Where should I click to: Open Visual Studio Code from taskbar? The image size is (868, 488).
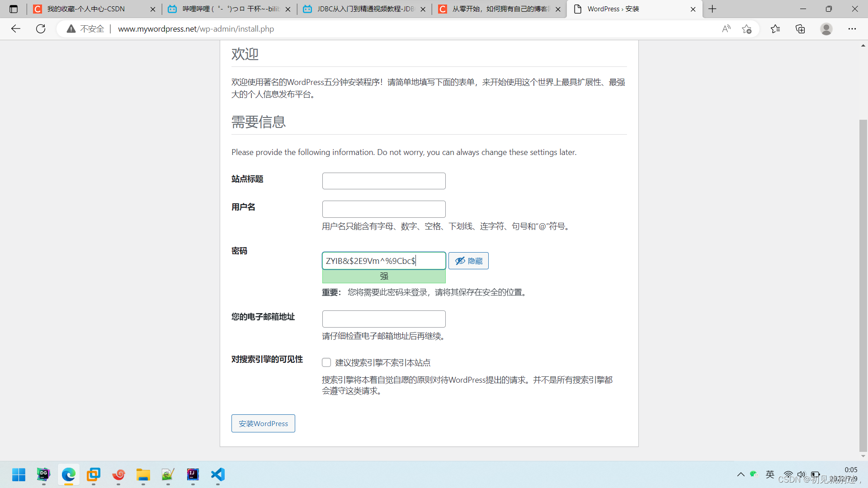coord(217,474)
